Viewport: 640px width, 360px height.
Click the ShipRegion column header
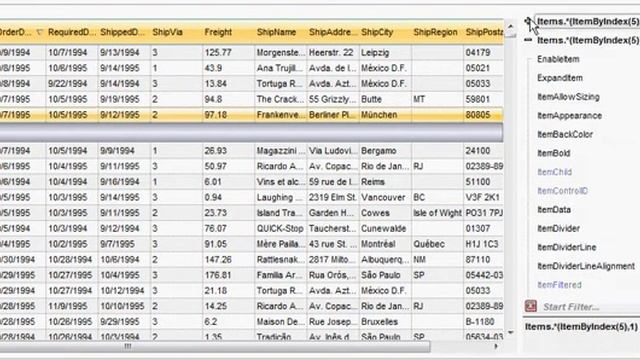pyautogui.click(x=437, y=32)
